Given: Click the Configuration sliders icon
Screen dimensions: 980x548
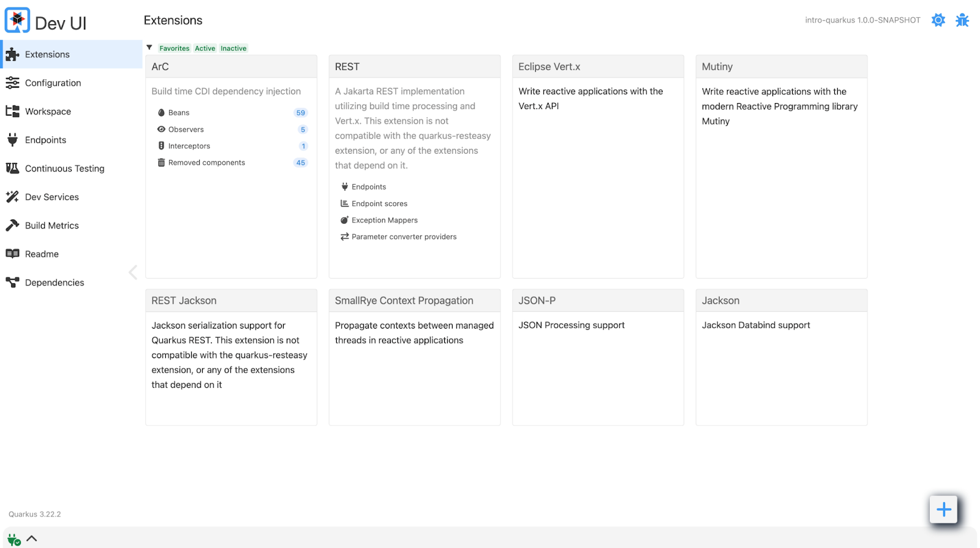Looking at the screenshot, I should 12,83.
